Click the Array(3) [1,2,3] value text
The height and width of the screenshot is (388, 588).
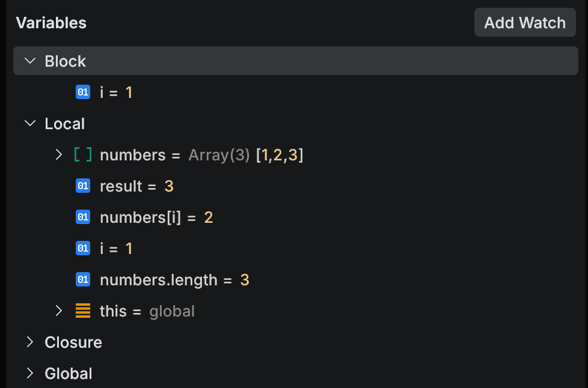246,155
